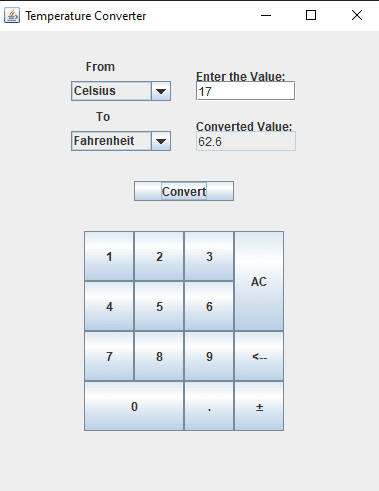Select the Fahrenheit combo box
The height and width of the screenshot is (491, 379).
[x=121, y=141]
